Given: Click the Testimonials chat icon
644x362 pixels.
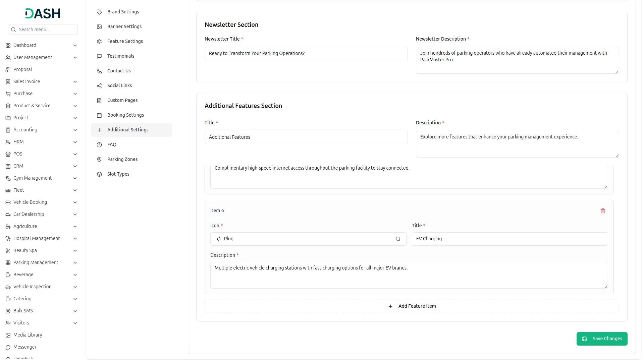Looking at the screenshot, I should click(99, 56).
